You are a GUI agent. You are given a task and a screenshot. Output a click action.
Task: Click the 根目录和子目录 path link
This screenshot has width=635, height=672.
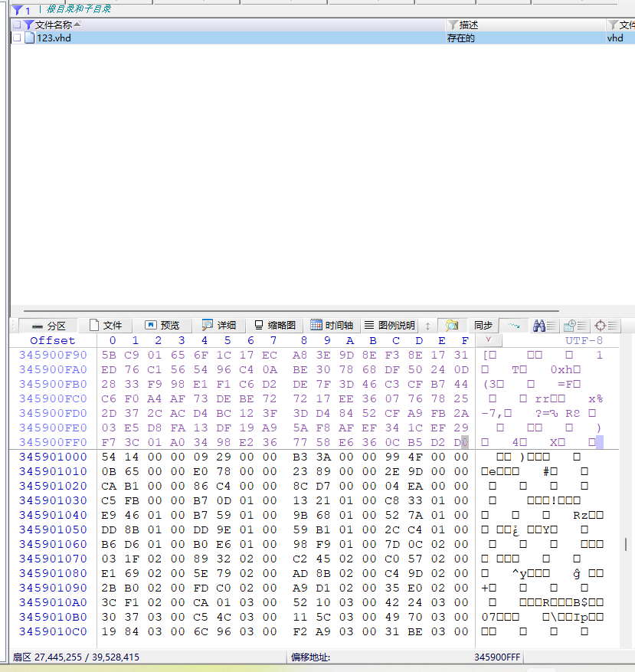coord(78,9)
